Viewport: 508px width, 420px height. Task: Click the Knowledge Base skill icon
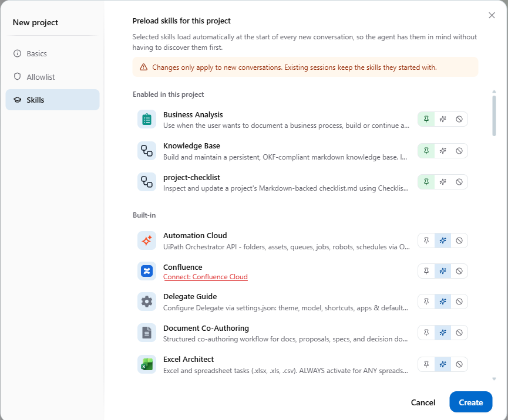[x=147, y=151]
